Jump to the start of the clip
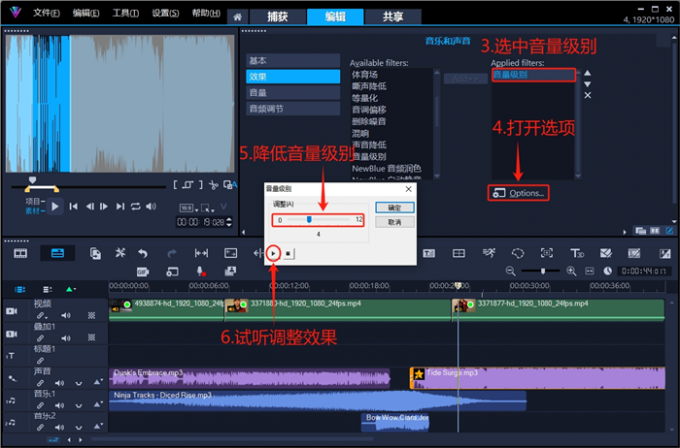680x448 pixels. (73, 206)
